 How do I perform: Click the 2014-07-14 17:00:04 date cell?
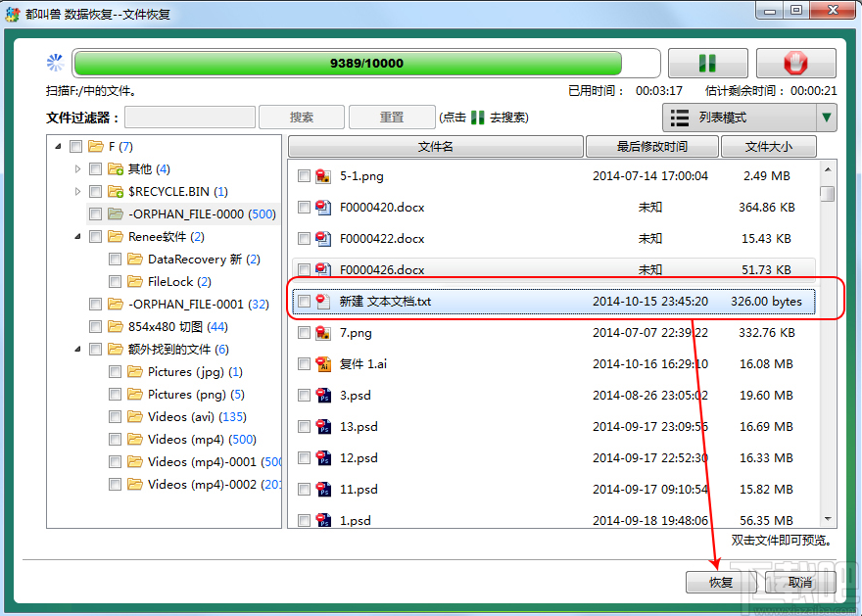pos(650,176)
